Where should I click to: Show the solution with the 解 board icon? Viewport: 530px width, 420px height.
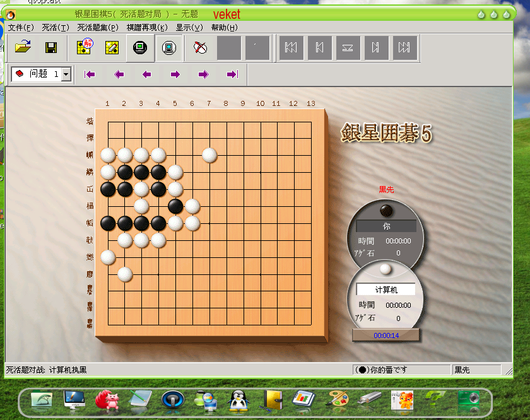click(84, 48)
